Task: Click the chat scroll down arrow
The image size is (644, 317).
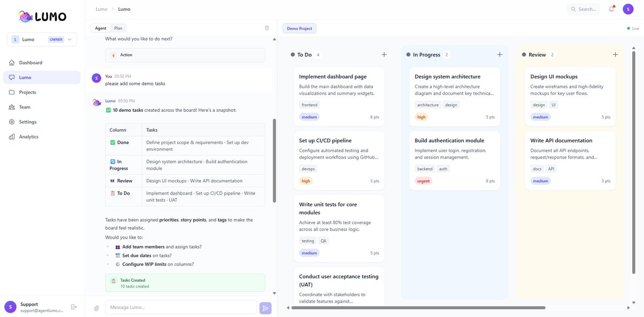Action: point(275,293)
